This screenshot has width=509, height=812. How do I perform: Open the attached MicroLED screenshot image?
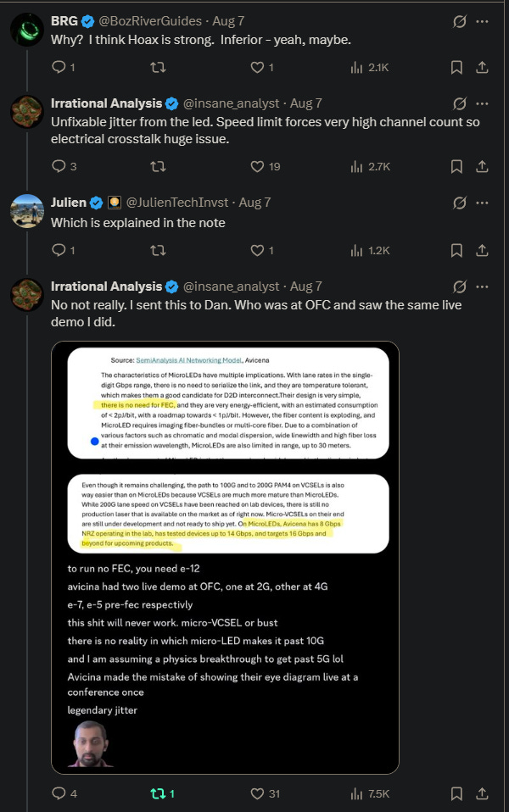(x=225, y=557)
